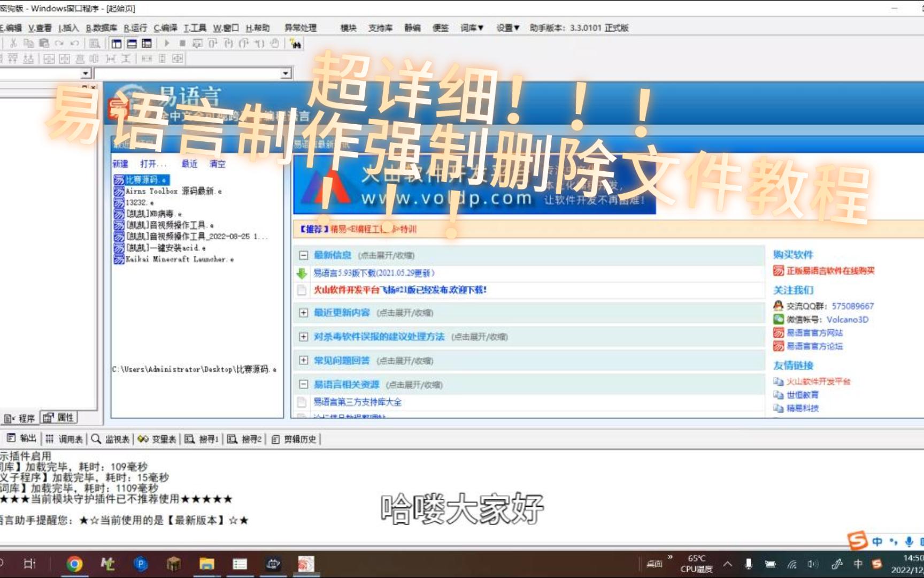This screenshot has height=578, width=924.
Task: Click the Paste toolbar icon
Action: pyautogui.click(x=44, y=43)
